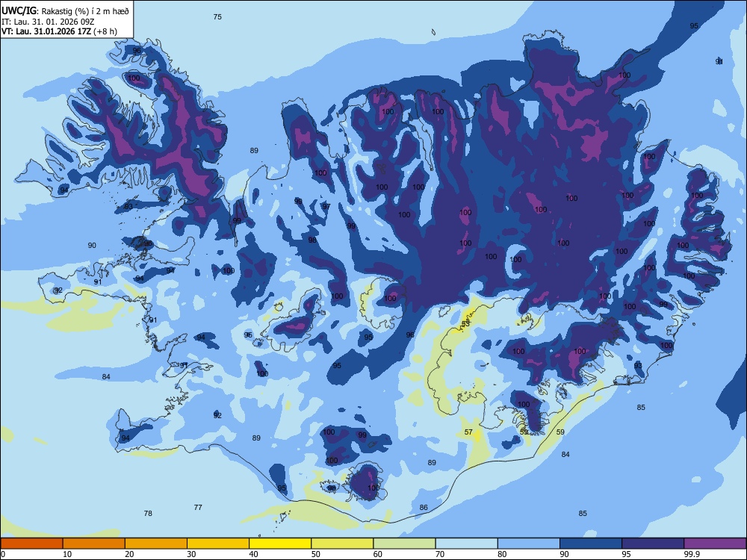Select scale tick label '60' on the legend

[378, 554]
